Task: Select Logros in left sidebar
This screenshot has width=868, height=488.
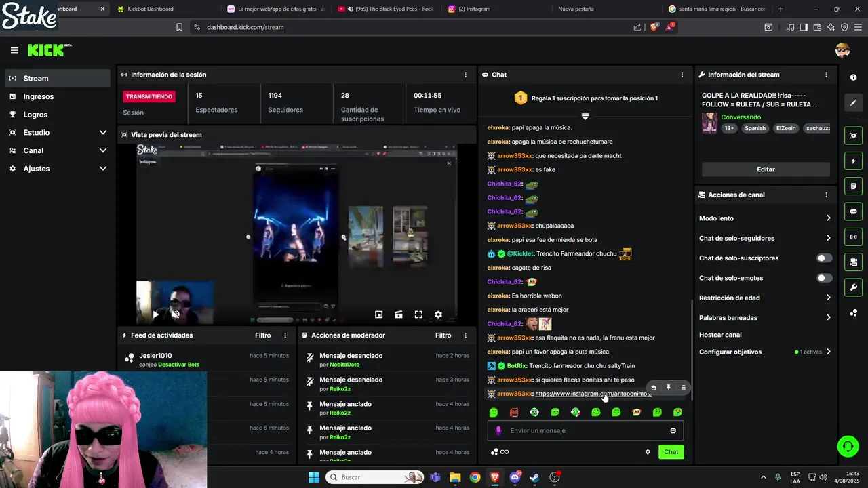Action: [58, 115]
